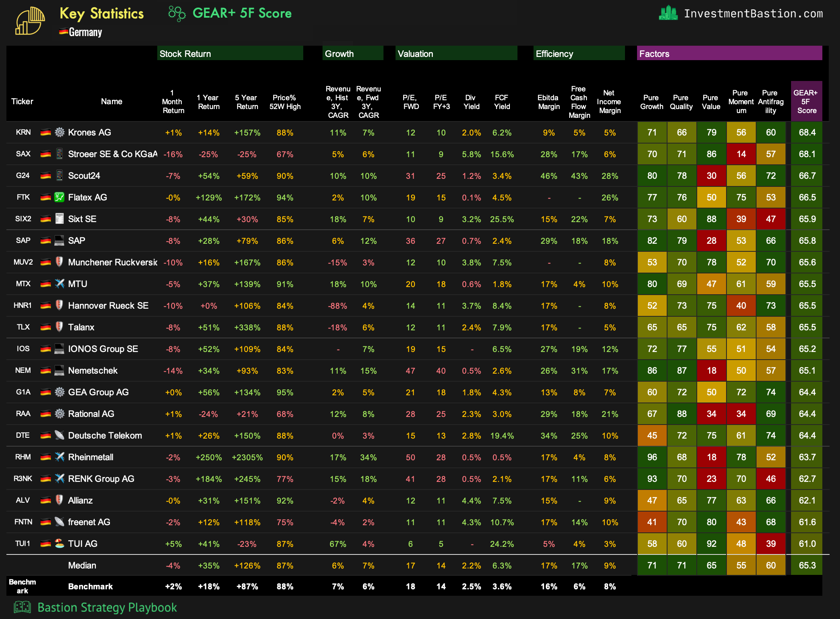Click the German flag next to SAP

pos(46,241)
